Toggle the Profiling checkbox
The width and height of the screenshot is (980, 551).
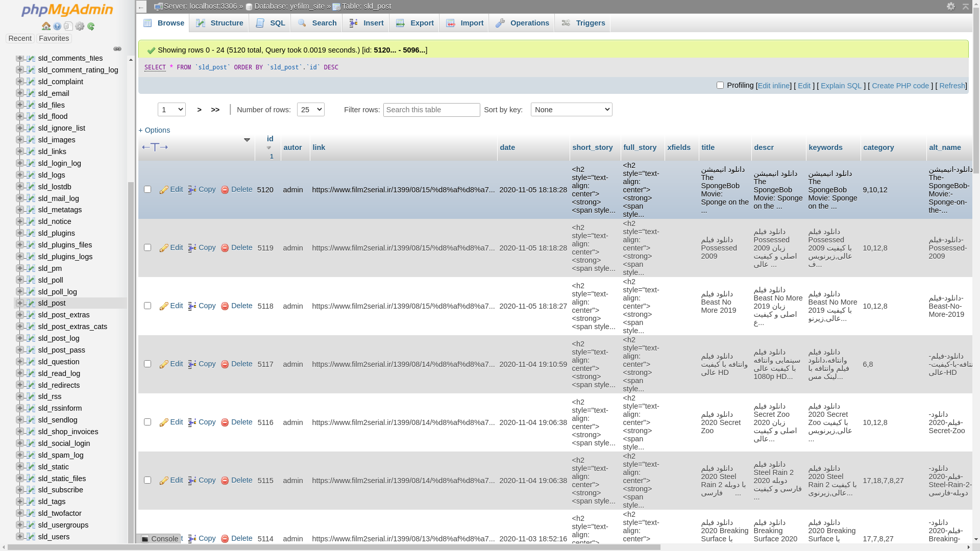pos(720,85)
